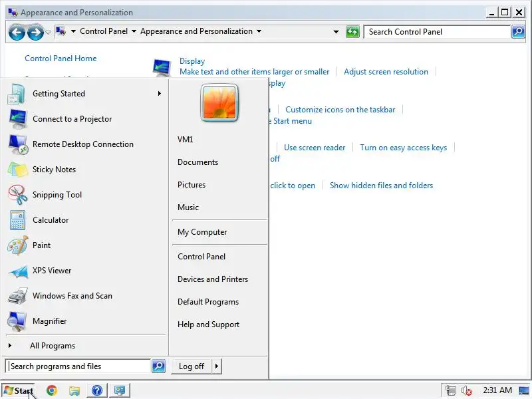Viewport: 532px width, 399px height.
Task: Open Remote Desktop Connection icon
Action: tap(18, 144)
